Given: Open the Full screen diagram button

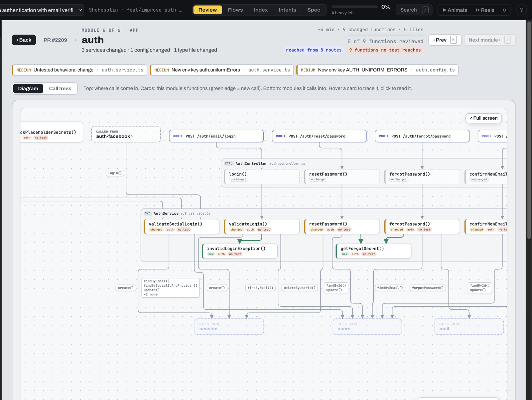Looking at the screenshot, I should point(483,118).
